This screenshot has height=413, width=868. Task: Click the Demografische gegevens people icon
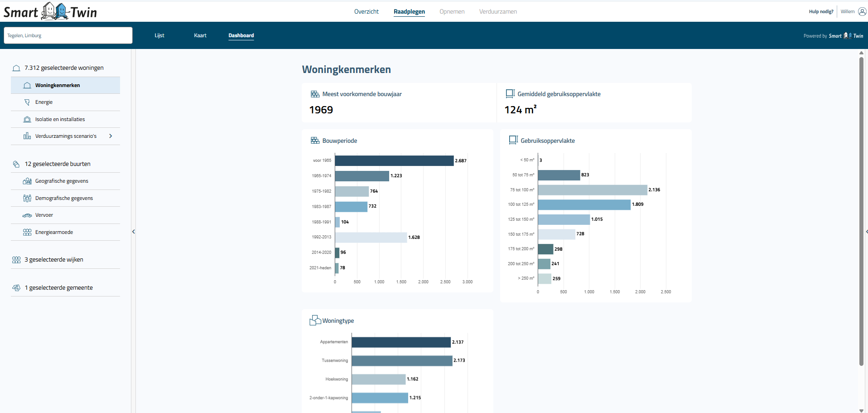coord(27,198)
